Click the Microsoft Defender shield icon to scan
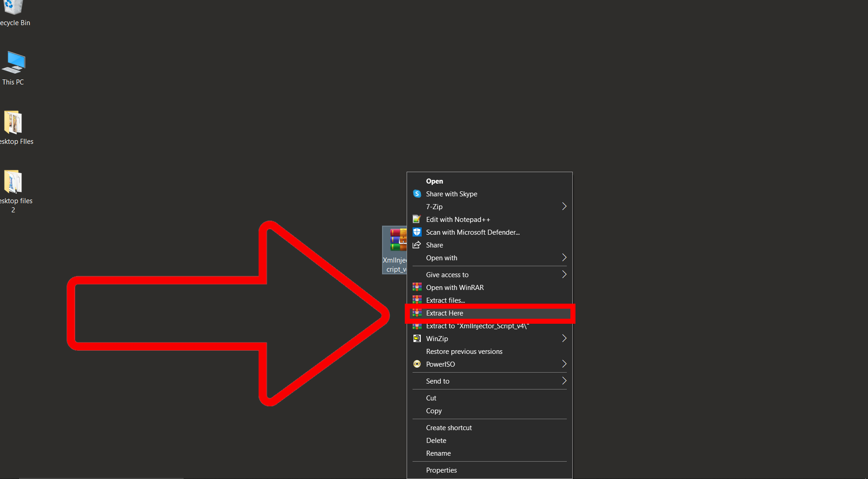 click(x=417, y=232)
